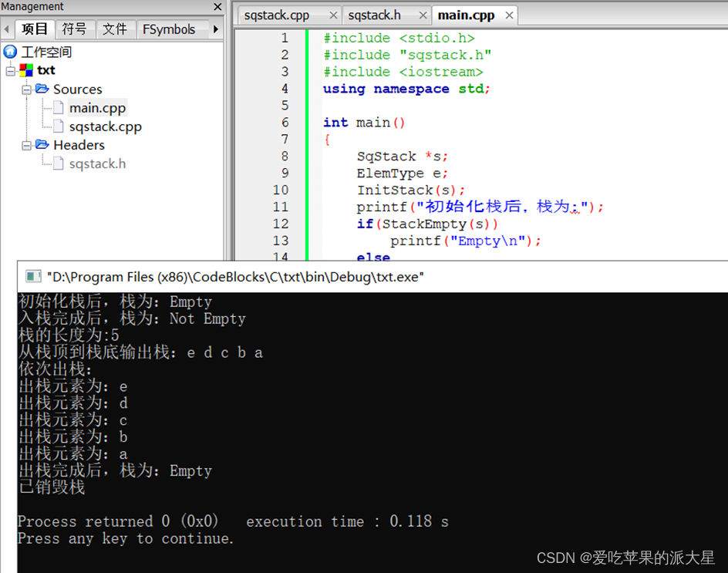Close the sqstack.cpp editor tab
This screenshot has height=573, width=728.
click(x=333, y=15)
